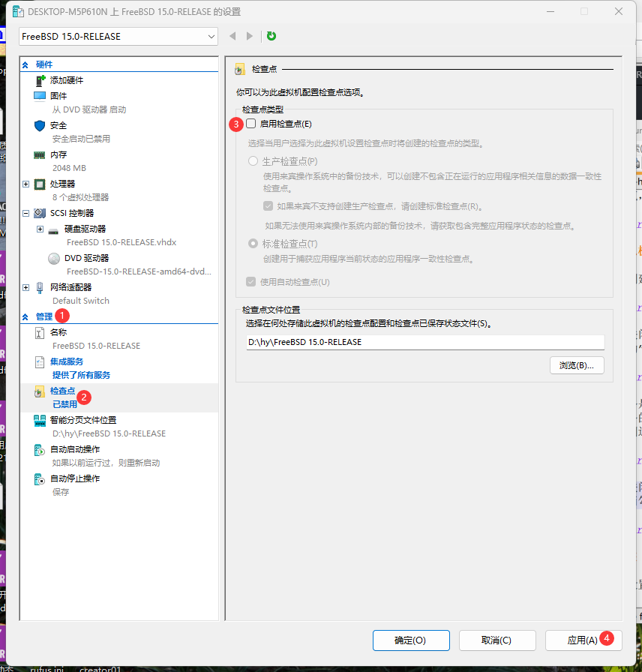Select the Name (名称) icon
Screen dimensions: 642x672
40,332
